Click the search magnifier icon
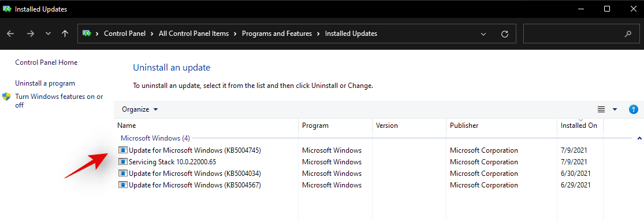644x221 pixels. (628, 34)
